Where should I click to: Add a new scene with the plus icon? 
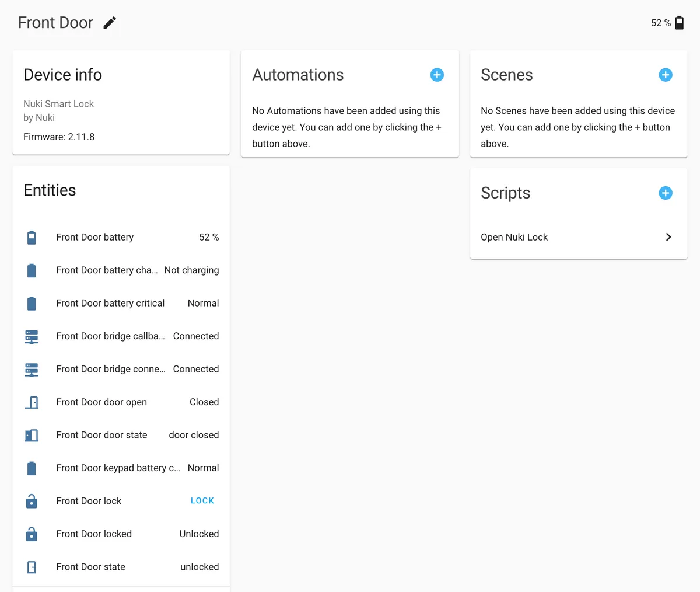(666, 75)
